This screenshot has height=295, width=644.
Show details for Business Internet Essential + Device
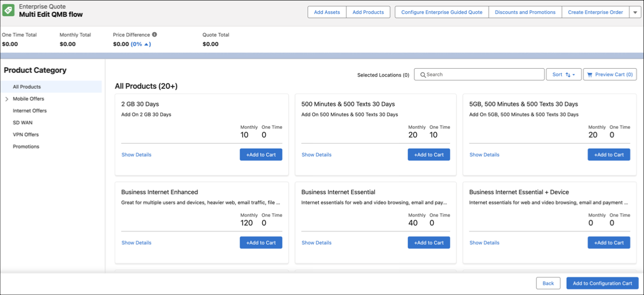point(484,243)
